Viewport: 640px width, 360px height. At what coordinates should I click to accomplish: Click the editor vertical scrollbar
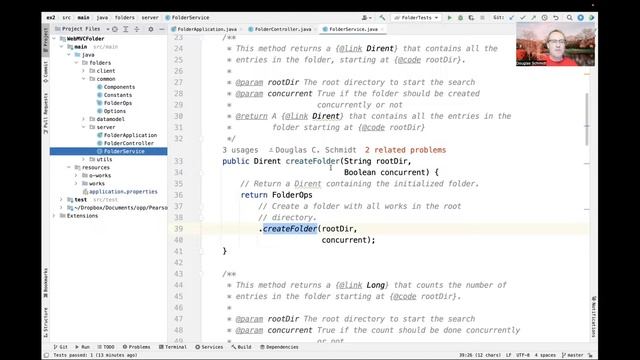pos(587,119)
